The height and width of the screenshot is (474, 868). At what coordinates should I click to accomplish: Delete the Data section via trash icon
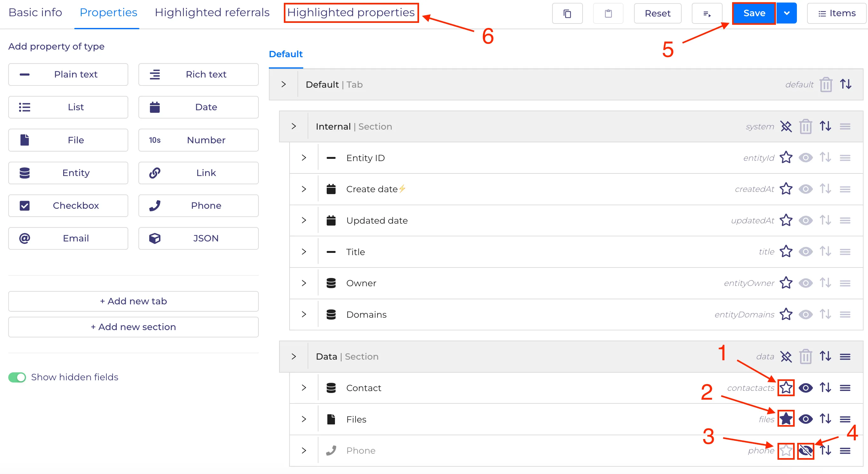click(x=806, y=357)
